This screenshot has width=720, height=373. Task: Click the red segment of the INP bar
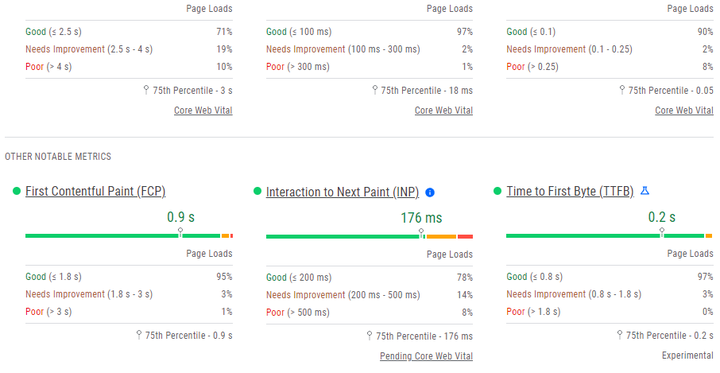pyautogui.click(x=465, y=237)
